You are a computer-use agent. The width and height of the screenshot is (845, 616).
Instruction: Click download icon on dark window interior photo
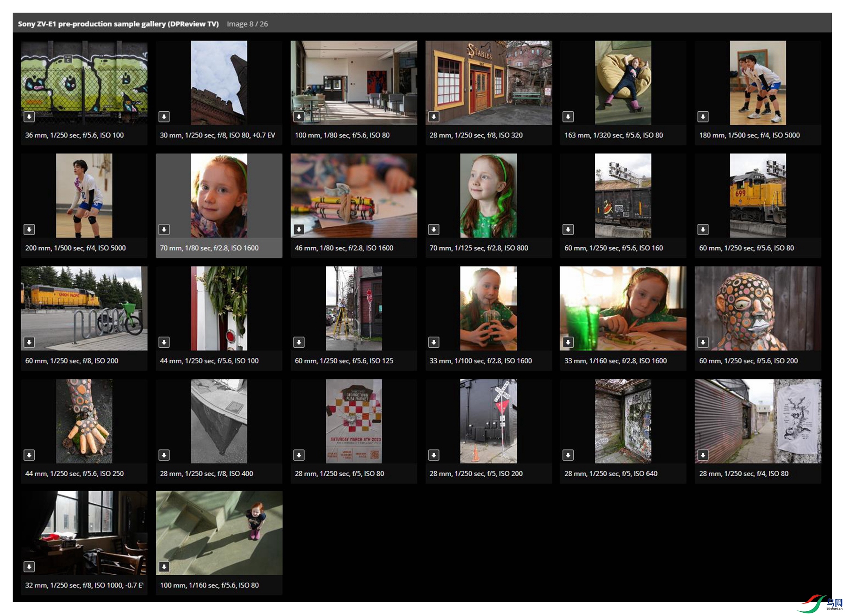pyautogui.click(x=29, y=567)
